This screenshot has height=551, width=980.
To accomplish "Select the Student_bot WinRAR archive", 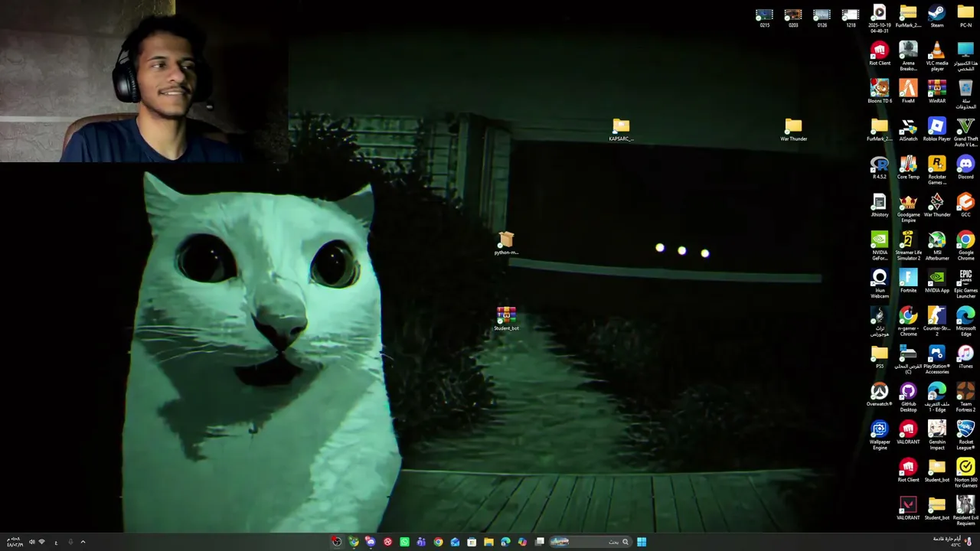I will point(506,319).
